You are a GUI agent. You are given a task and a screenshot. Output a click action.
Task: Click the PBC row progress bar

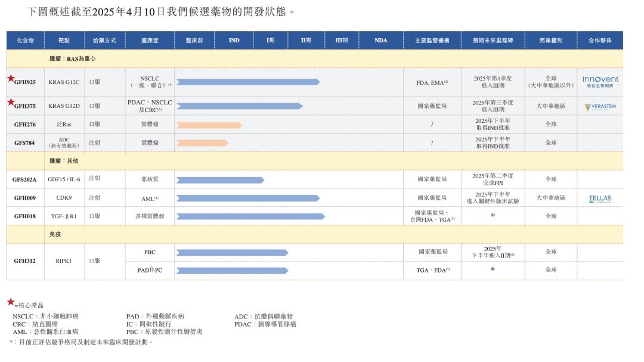pyautogui.click(x=233, y=253)
